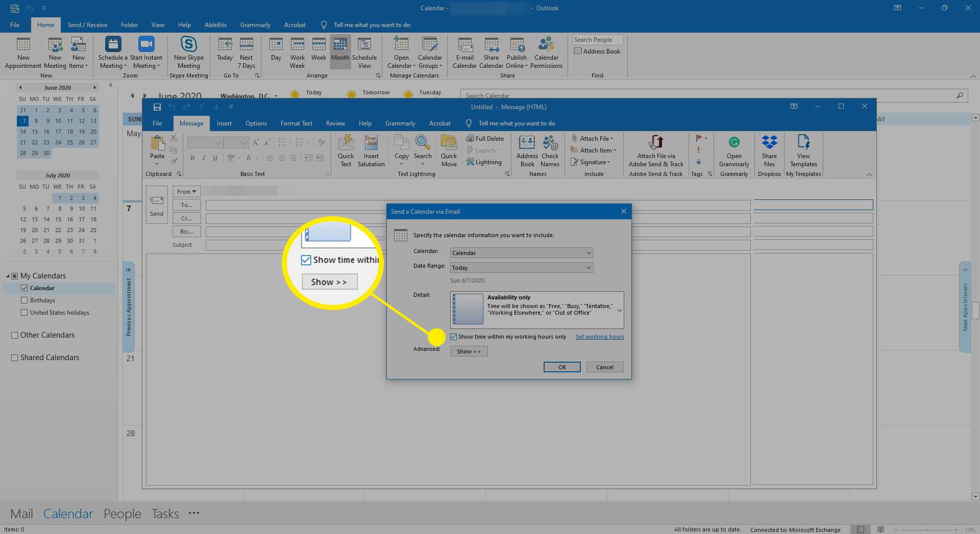980x534 pixels.
Task: Click Dropbox Share files icon
Action: pyautogui.click(x=769, y=151)
